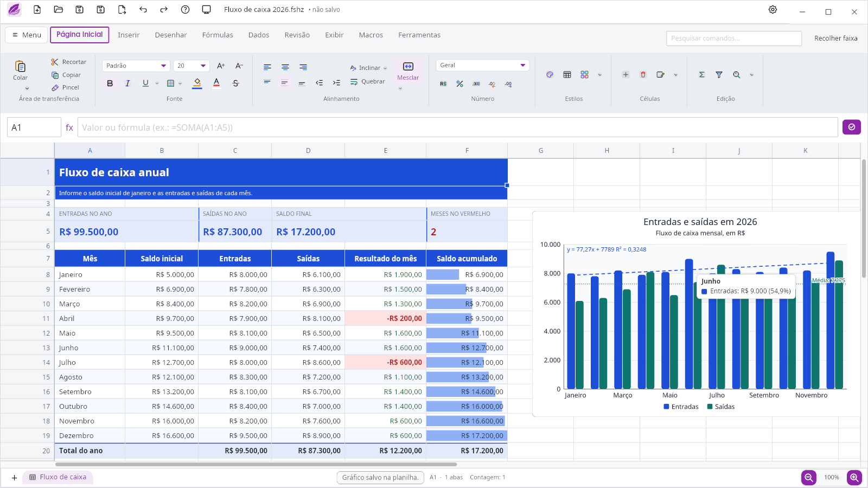
Task: Click the thousands separator ,000 icon
Action: point(476,84)
